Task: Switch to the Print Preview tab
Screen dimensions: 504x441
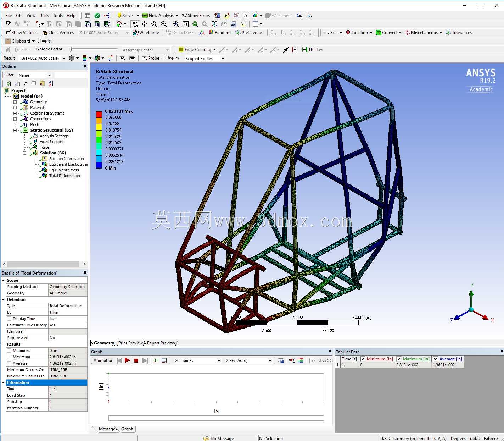Action: coord(130,343)
